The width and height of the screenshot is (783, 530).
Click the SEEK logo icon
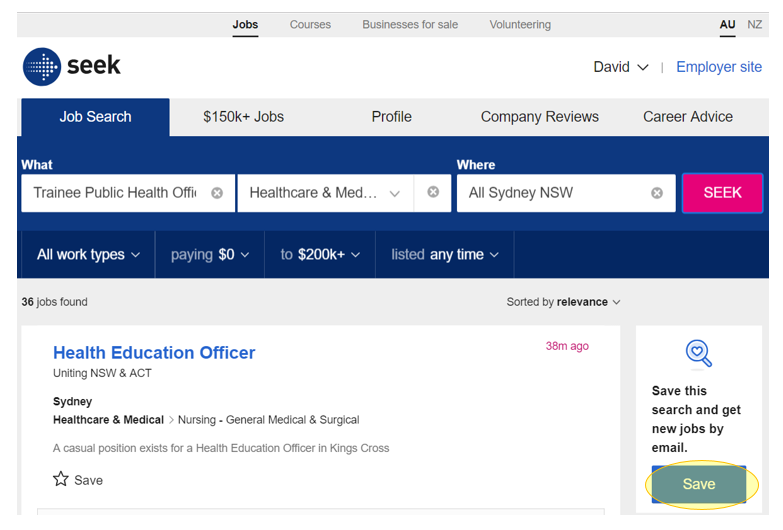tap(42, 66)
